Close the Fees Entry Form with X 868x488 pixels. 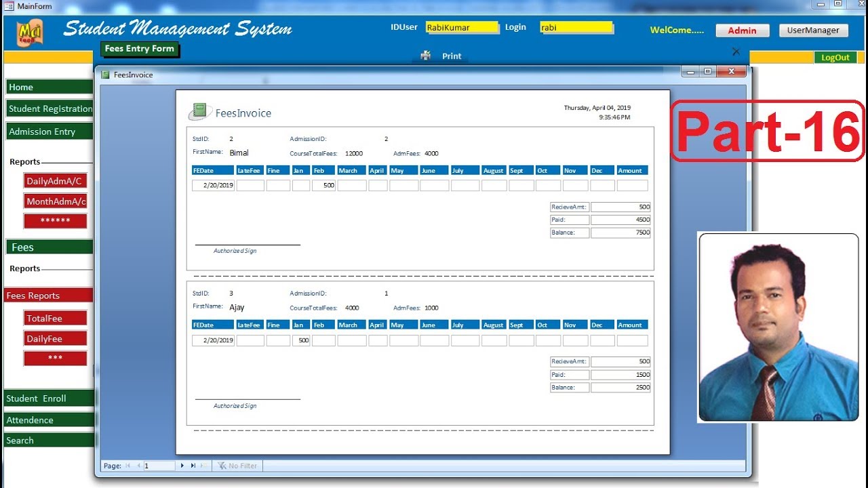(736, 52)
